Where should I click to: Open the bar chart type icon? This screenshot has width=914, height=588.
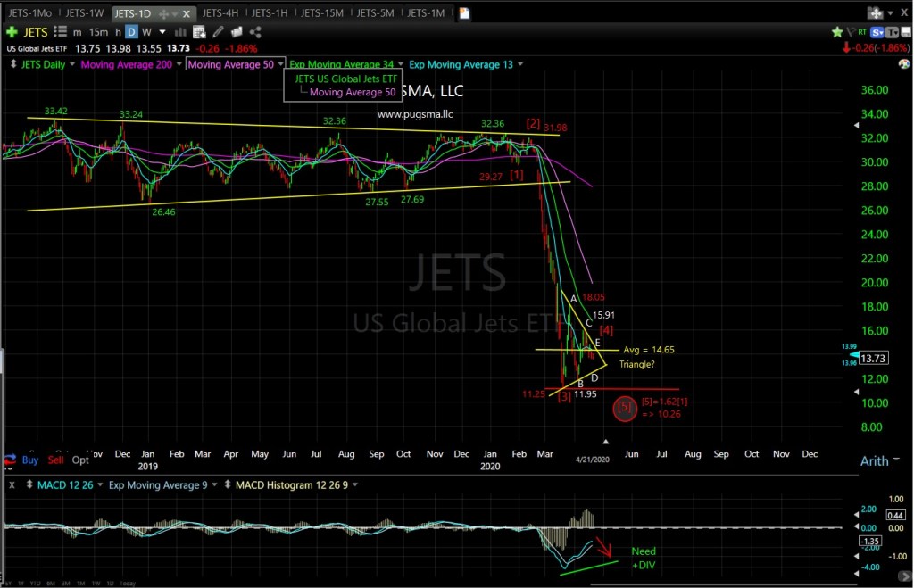(180, 32)
